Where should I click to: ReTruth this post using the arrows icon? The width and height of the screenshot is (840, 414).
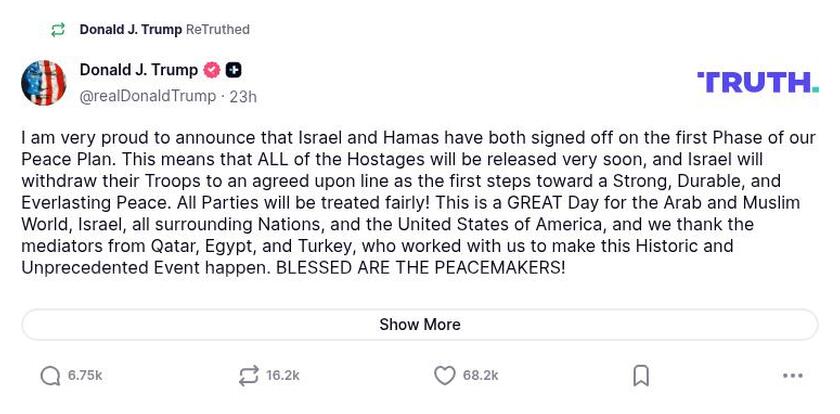point(248,376)
